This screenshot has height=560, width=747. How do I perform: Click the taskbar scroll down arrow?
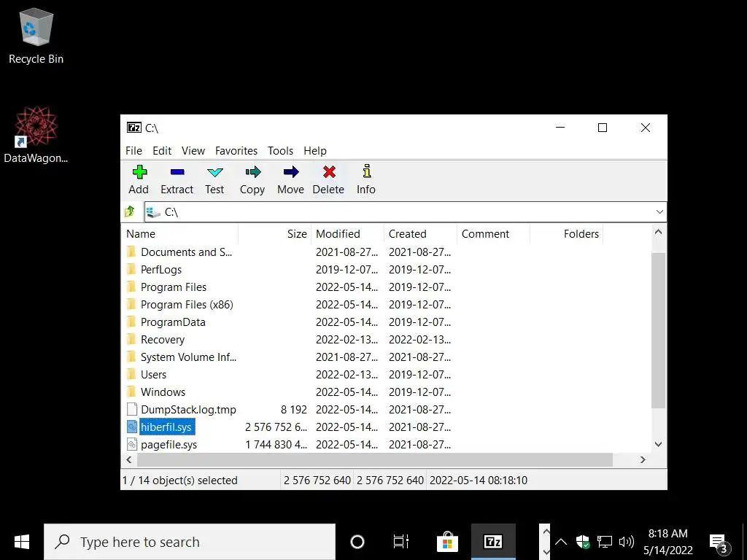pos(546,551)
